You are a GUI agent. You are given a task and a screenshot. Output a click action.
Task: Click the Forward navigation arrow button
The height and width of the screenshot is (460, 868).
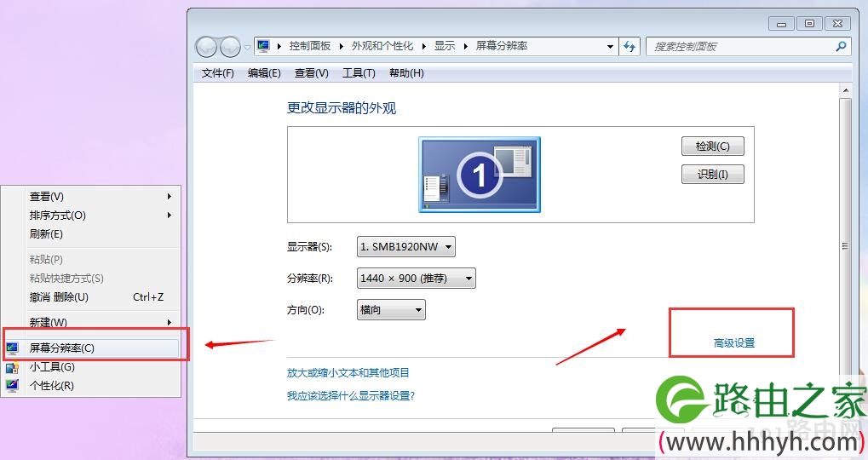230,47
